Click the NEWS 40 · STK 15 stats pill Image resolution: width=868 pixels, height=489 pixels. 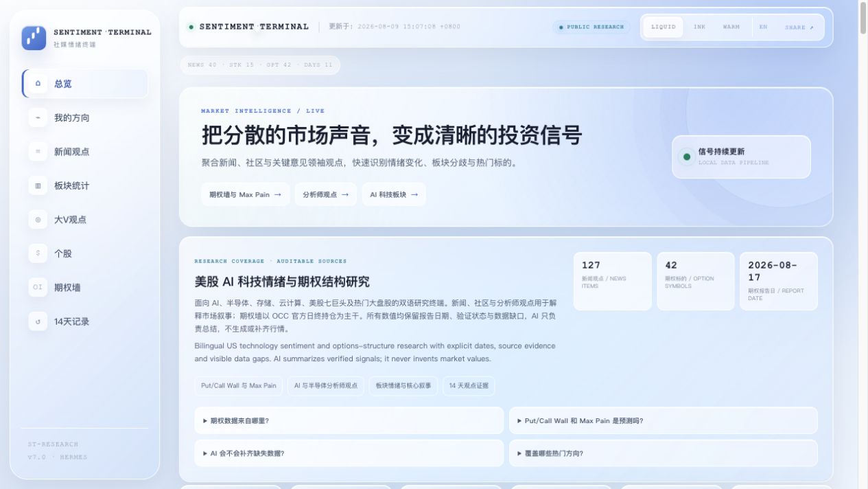click(x=259, y=65)
